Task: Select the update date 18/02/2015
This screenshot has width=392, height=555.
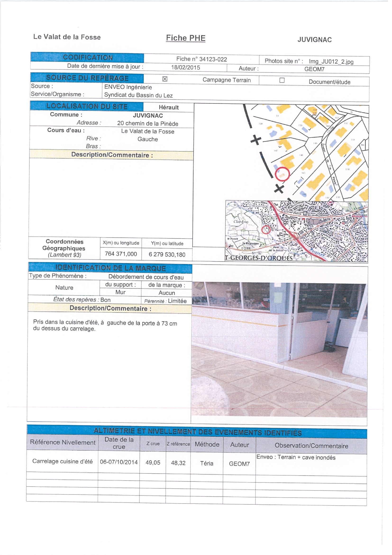Action: pos(186,68)
